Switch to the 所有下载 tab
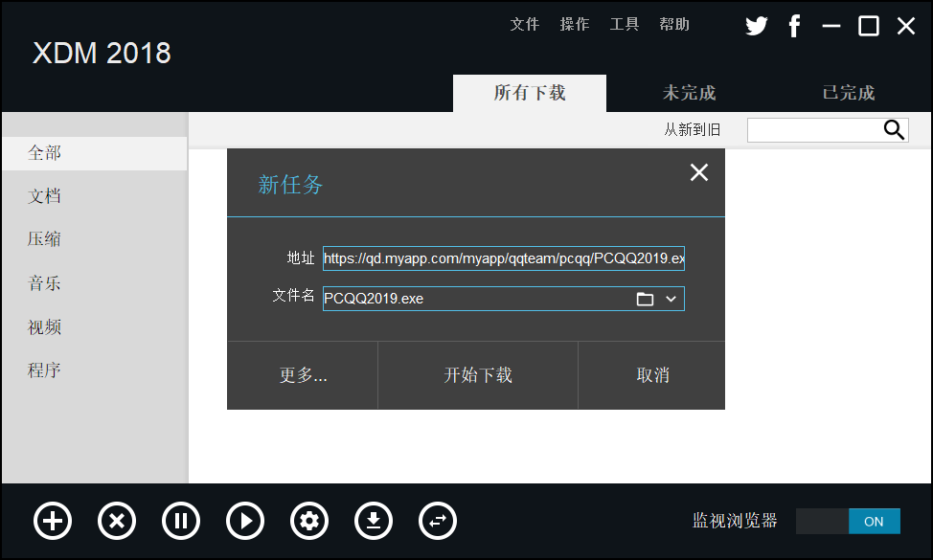The image size is (933, 560). (530, 94)
